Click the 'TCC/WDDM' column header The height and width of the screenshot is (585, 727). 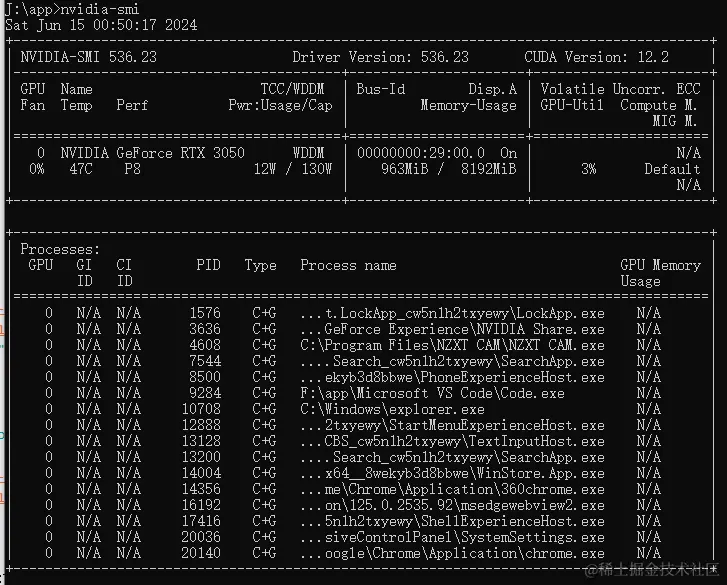click(292, 89)
